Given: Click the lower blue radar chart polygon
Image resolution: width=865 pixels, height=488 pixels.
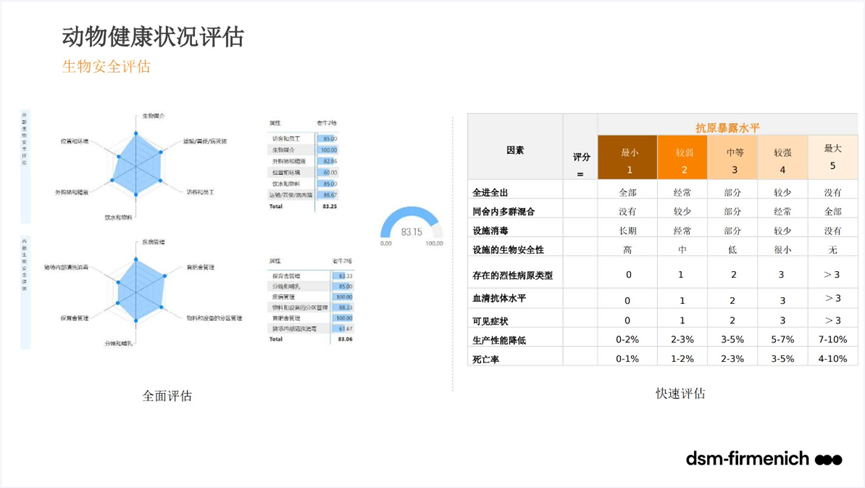Looking at the screenshot, I should coord(139,289).
